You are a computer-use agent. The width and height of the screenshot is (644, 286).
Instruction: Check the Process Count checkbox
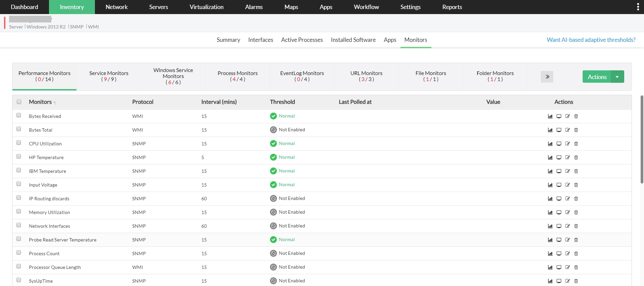point(19,253)
